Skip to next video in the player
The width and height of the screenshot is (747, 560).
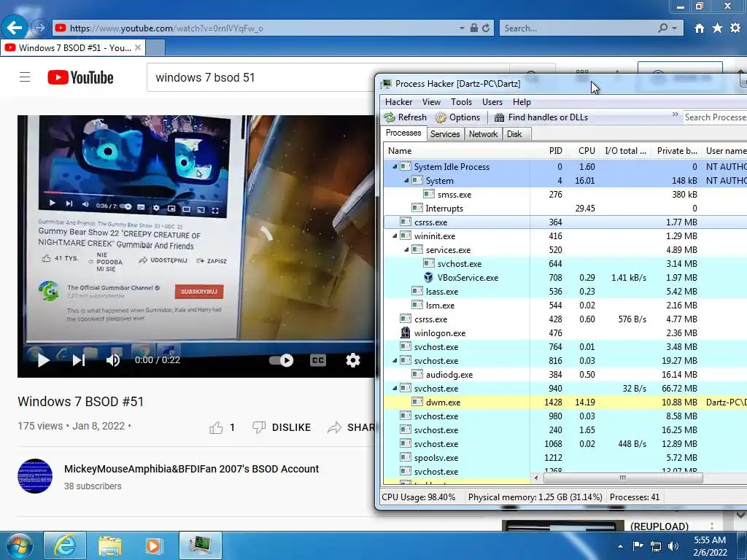[x=79, y=360]
